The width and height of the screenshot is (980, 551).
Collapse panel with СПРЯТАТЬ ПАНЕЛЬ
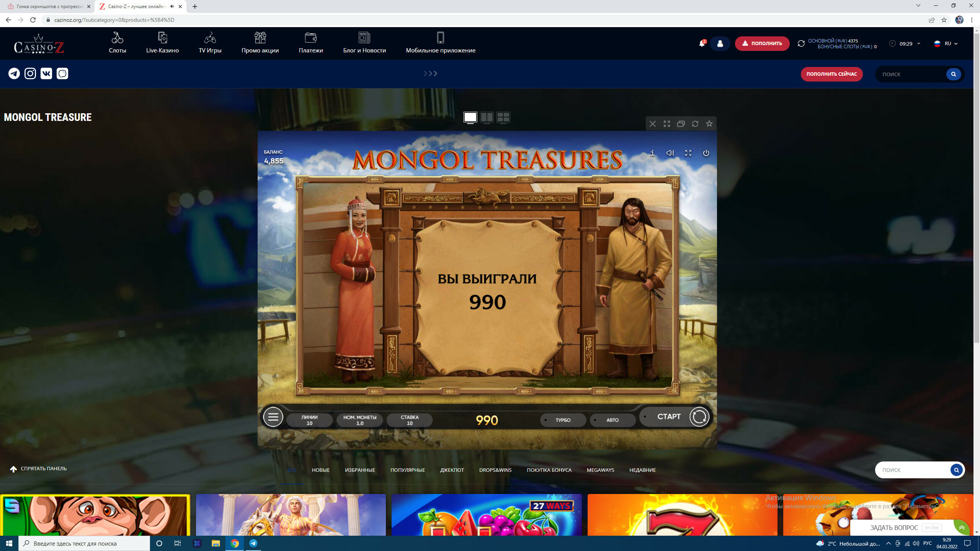point(38,469)
